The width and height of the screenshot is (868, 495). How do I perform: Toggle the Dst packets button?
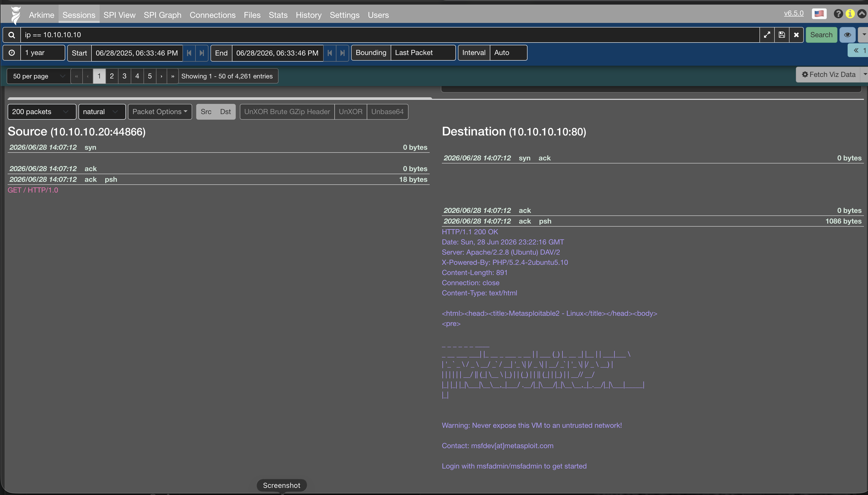click(x=225, y=112)
